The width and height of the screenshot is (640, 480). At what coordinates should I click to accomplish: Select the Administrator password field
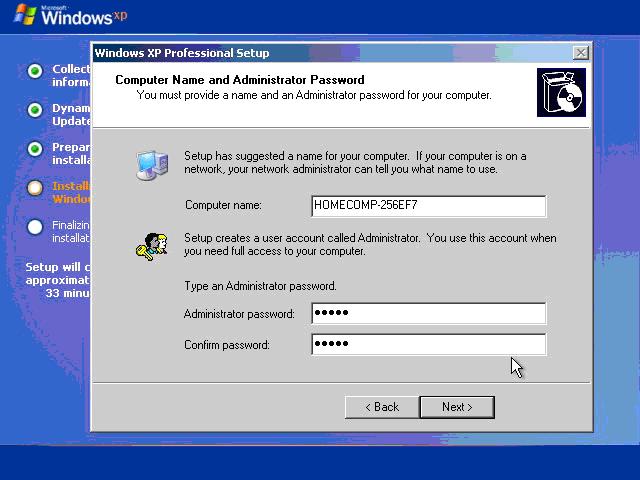429,313
